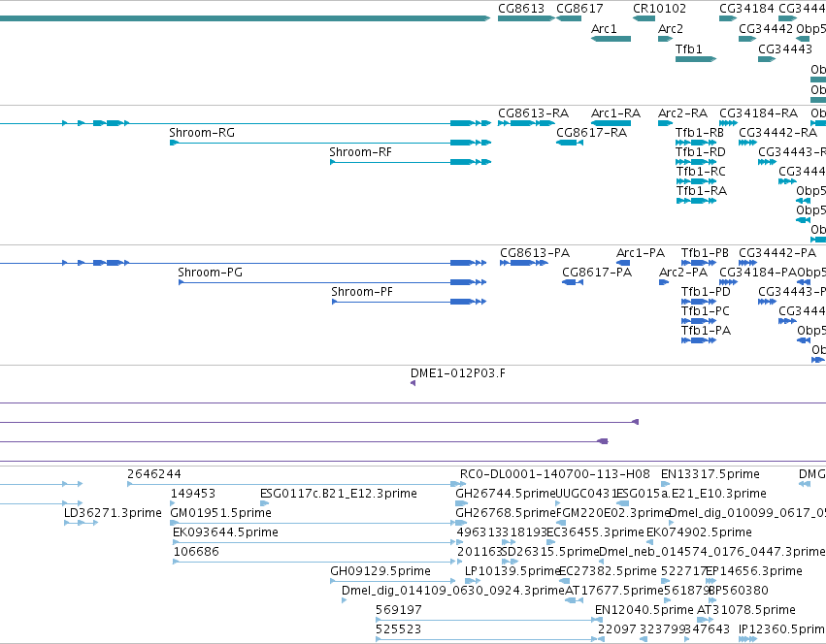
Task: Select the GM01951.5prime EST
Action: 318,523
